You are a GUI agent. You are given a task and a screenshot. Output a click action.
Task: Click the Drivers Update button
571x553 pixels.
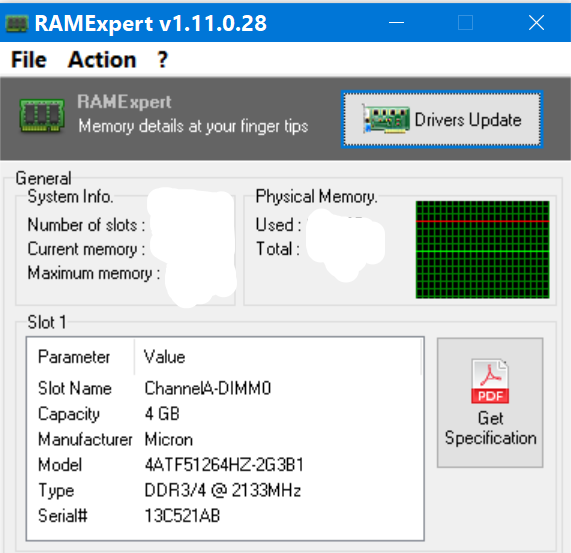(x=442, y=119)
